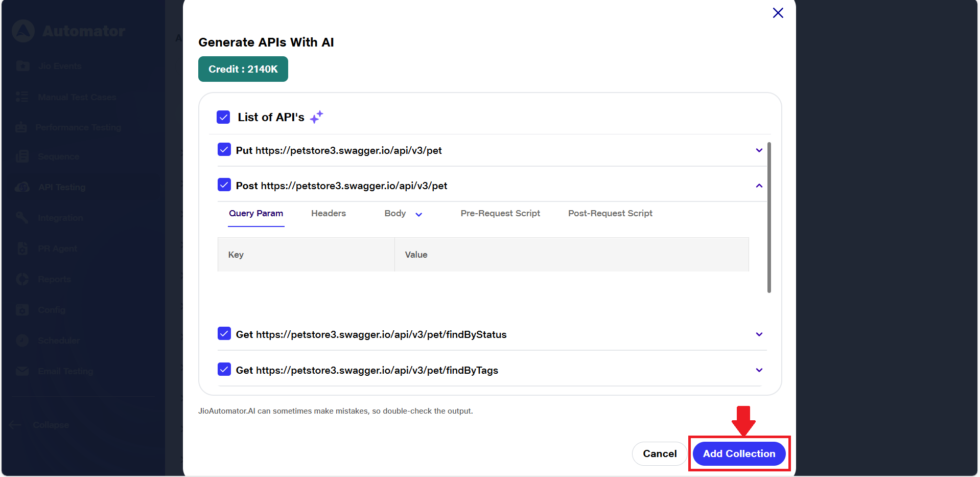Open the Reports sidebar icon
This screenshot has height=477, width=980.
pos(22,279)
